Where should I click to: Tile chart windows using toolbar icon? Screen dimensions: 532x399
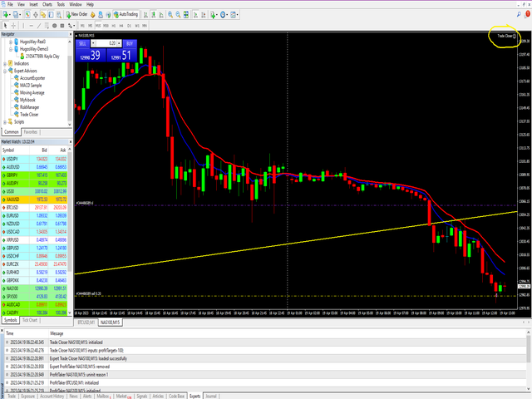click(186, 15)
